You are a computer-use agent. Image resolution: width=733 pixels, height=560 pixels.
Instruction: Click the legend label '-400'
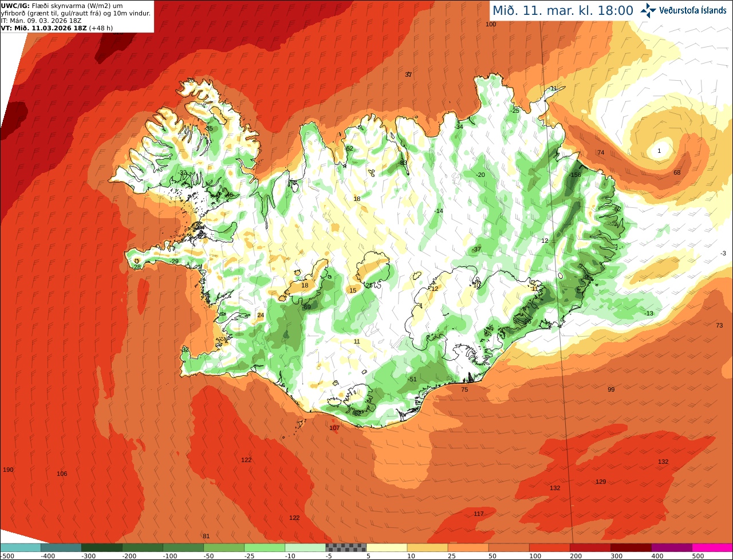(x=48, y=555)
